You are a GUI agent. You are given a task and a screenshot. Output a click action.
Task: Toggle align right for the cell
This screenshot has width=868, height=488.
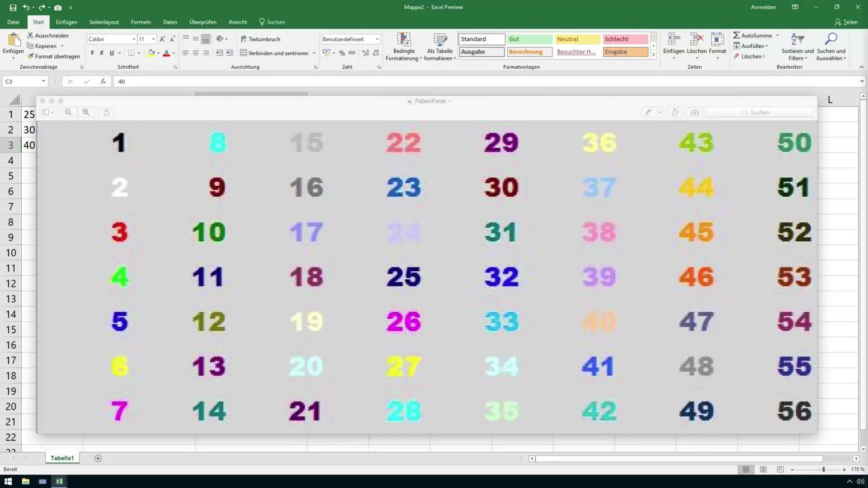click(x=206, y=53)
